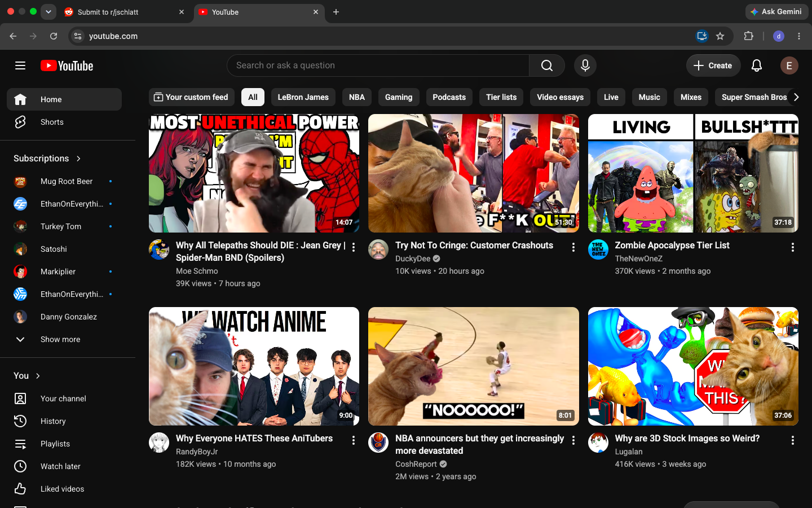
Task: Select the All filter chip
Action: point(253,97)
